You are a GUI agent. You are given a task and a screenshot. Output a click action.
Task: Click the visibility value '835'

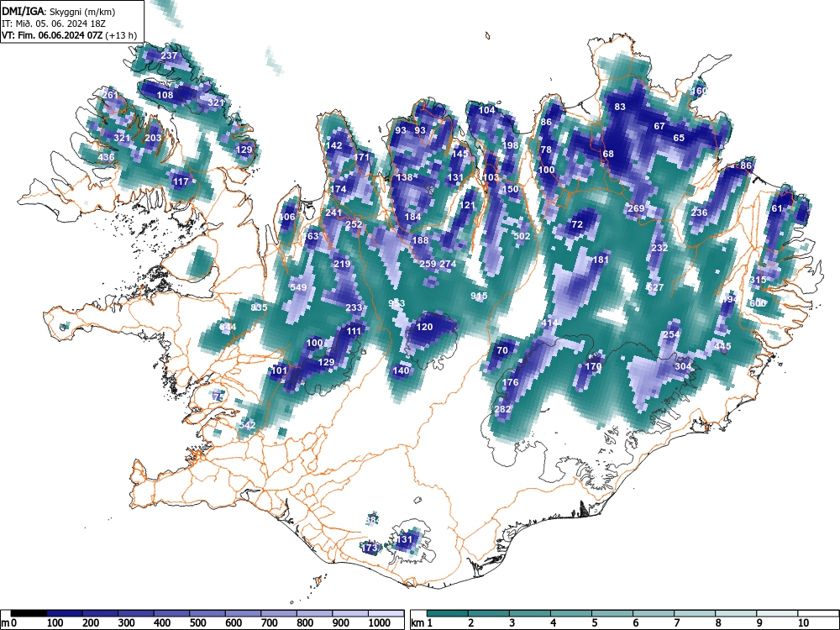pos(259,307)
